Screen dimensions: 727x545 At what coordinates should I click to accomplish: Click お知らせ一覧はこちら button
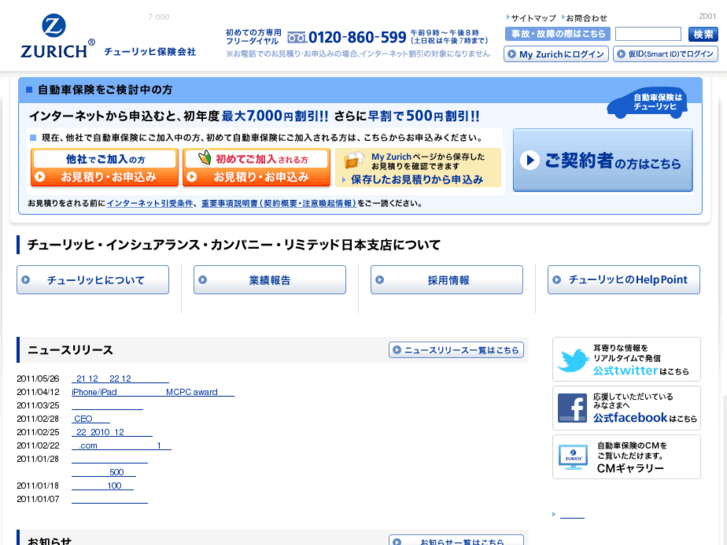(x=456, y=541)
